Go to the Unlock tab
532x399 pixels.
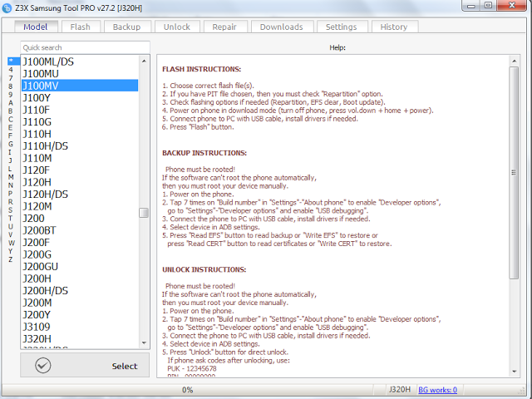pyautogui.click(x=177, y=27)
